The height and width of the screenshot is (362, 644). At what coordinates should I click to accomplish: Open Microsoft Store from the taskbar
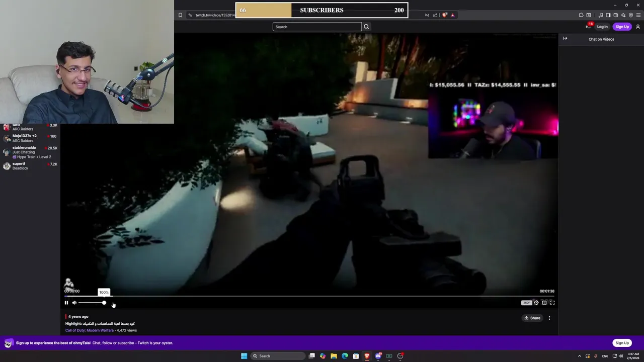pos(356,356)
